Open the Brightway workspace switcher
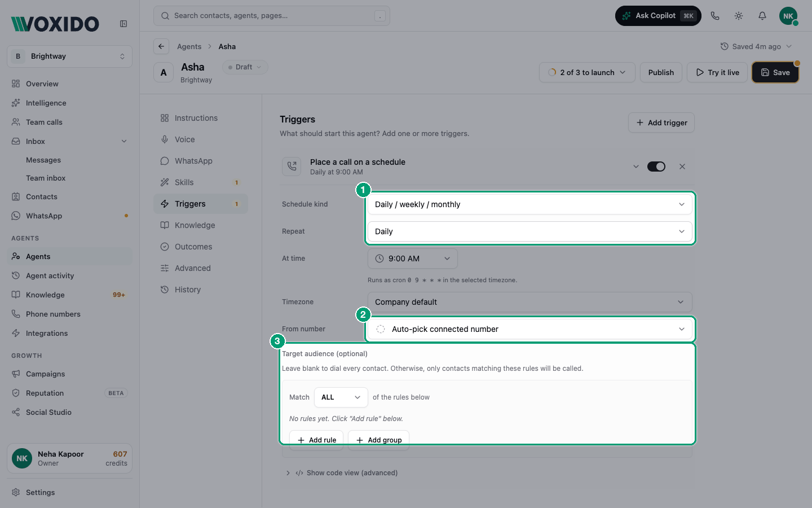This screenshot has width=812, height=508. click(70, 56)
